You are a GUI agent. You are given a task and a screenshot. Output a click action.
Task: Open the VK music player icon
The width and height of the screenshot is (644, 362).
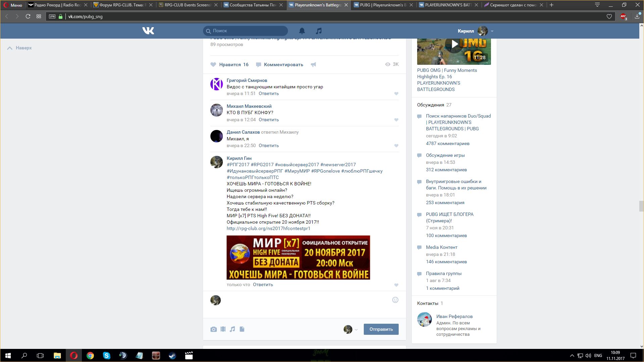(318, 31)
